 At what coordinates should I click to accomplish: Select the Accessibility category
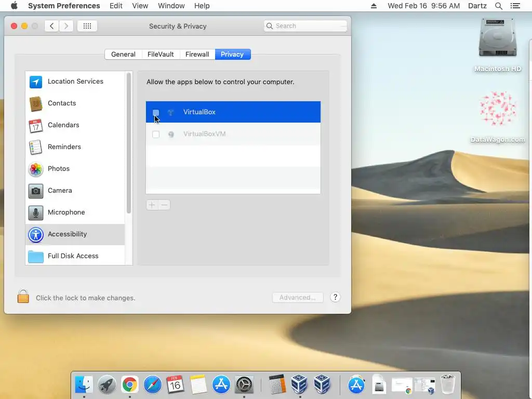coord(75,234)
